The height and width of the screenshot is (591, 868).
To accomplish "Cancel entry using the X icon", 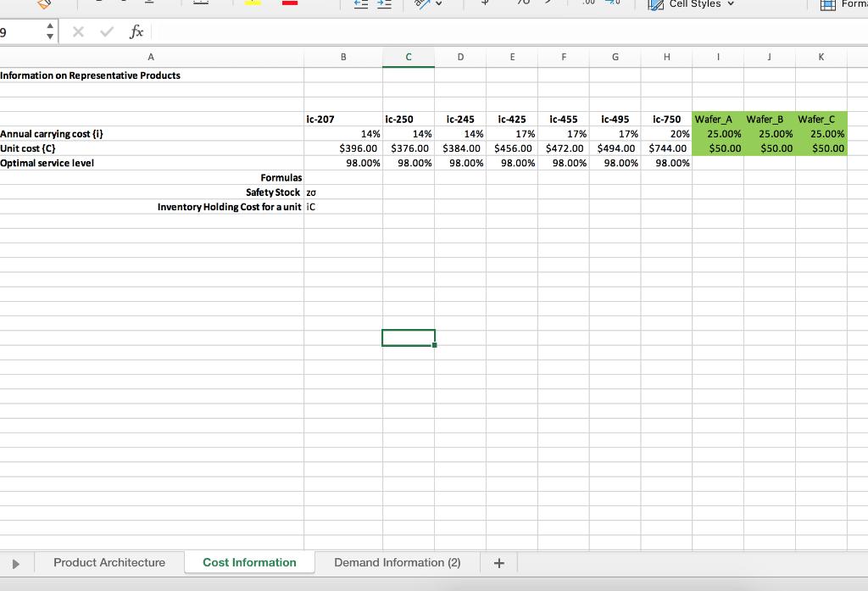I will 78,32.
